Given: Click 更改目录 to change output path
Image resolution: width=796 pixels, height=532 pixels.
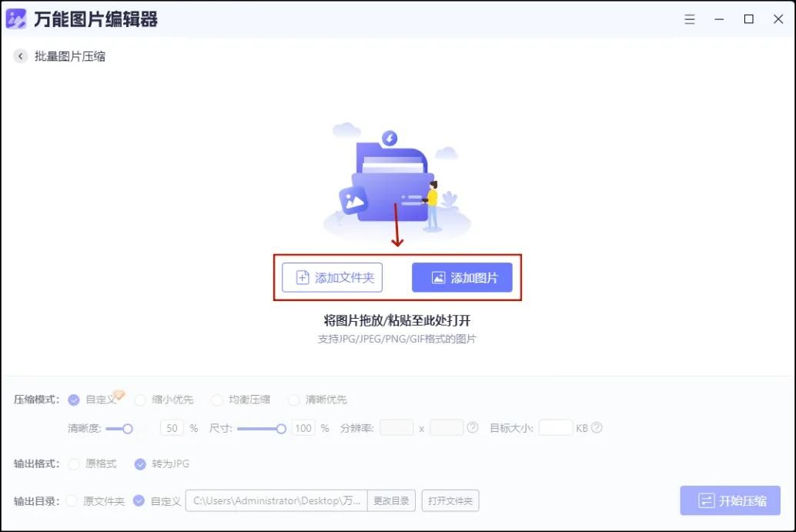Looking at the screenshot, I should point(391,501).
